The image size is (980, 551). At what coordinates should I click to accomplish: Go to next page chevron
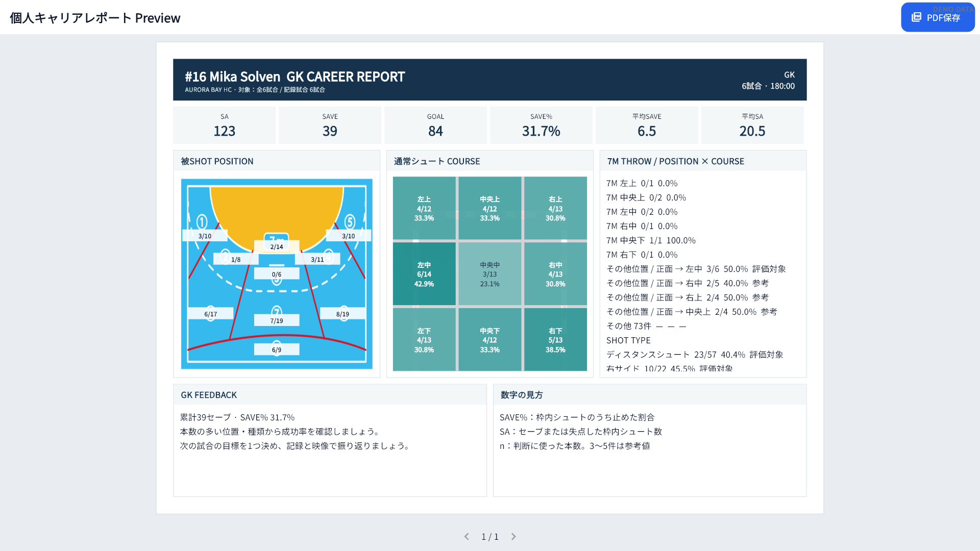513,537
